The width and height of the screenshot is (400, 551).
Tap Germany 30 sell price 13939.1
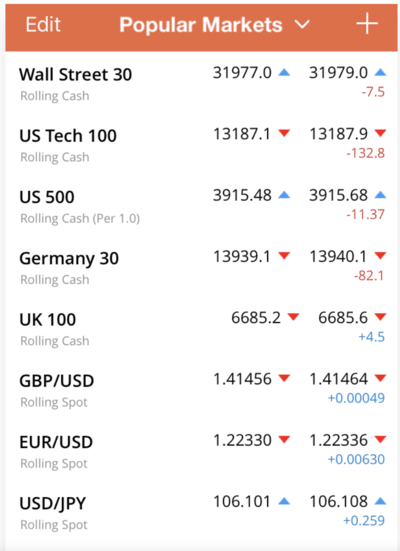click(x=242, y=257)
